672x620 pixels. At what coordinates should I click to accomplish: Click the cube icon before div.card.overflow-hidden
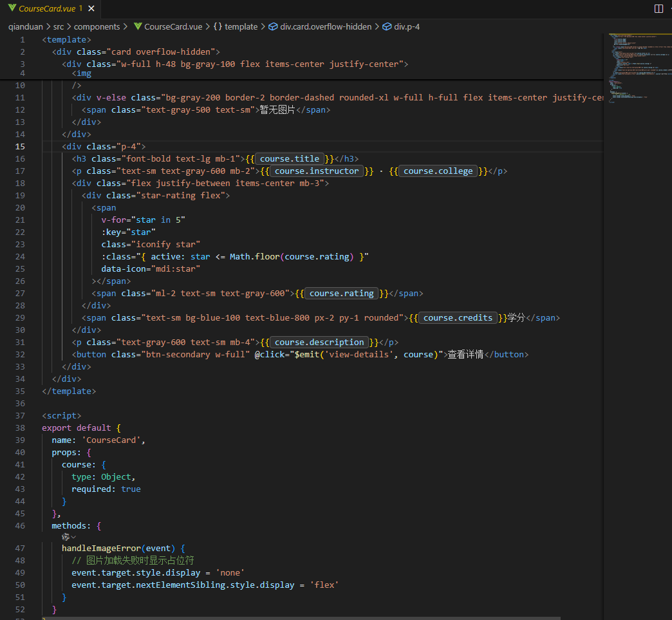pos(273,26)
